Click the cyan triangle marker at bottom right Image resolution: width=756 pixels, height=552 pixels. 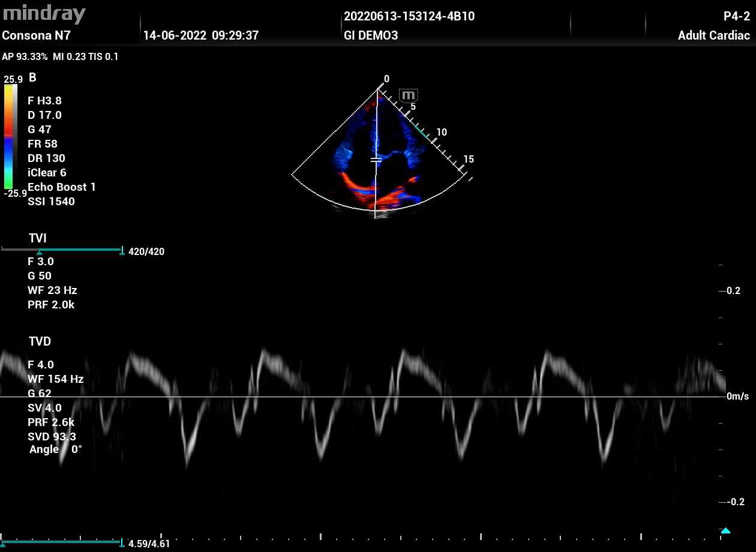point(725,530)
